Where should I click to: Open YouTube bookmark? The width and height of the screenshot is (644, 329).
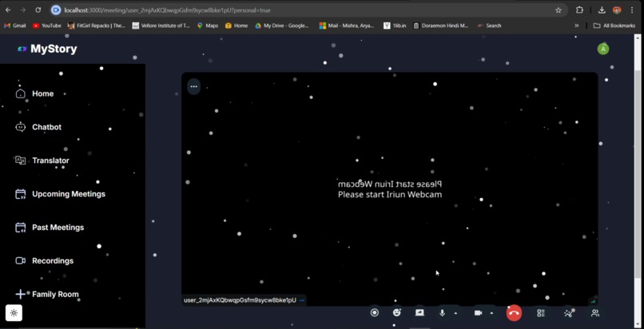click(x=47, y=26)
